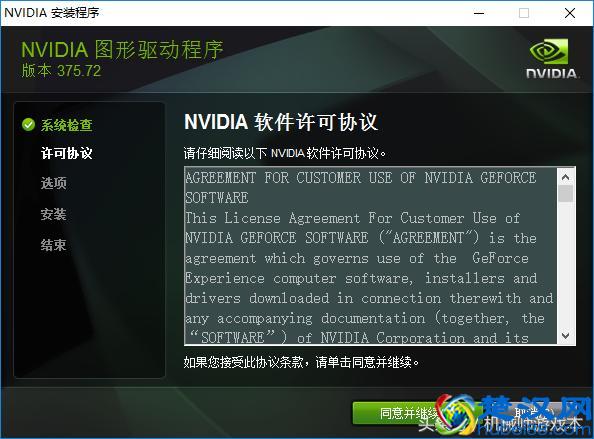594x439 pixels.
Task: Select the 选项 step in sidebar
Action: click(x=54, y=183)
